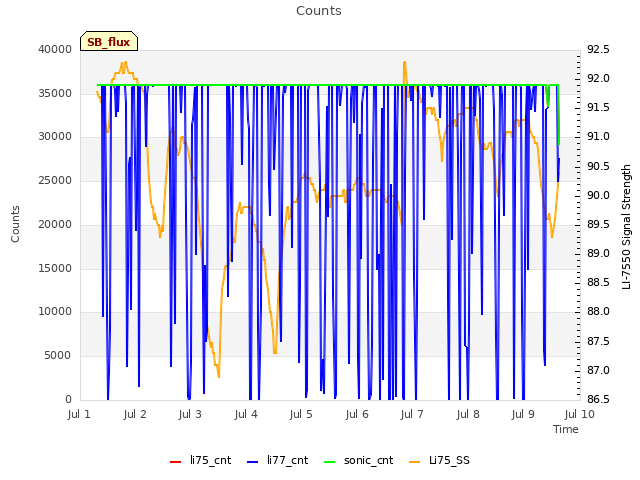The height and width of the screenshot is (480, 640).
Task: Click the 'Jul 3' x-axis tick label
Action: pos(190,414)
